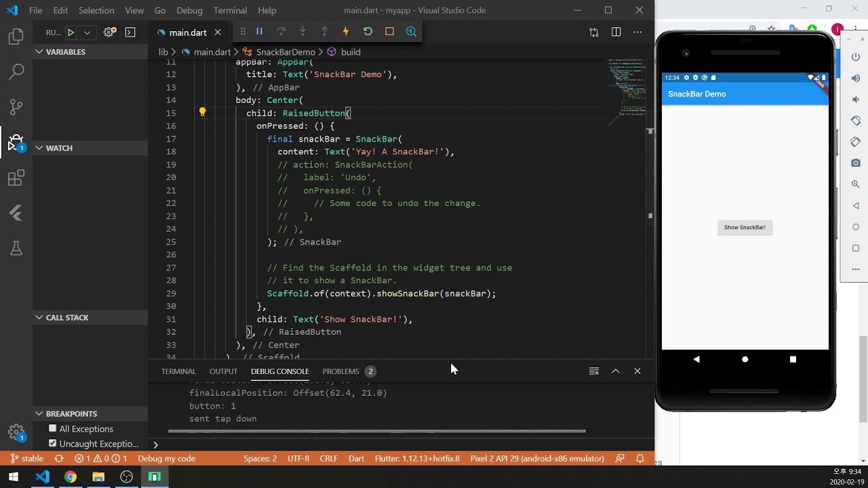The image size is (868, 488).
Task: Click the Hot Reload lightning icon
Action: click(x=346, y=31)
